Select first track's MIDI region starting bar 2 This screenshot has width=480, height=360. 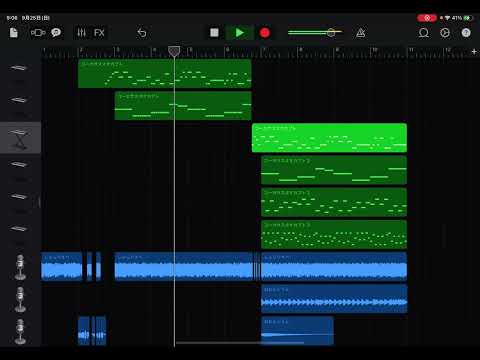pos(165,74)
